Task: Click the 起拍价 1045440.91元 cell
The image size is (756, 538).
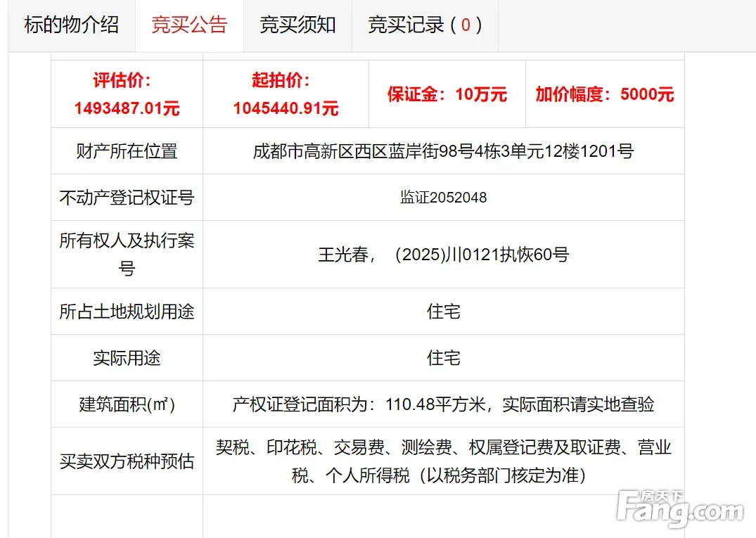Action: point(286,94)
